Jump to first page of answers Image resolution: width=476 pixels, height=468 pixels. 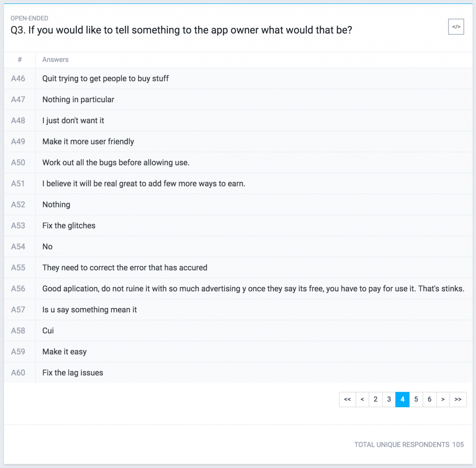tap(347, 399)
